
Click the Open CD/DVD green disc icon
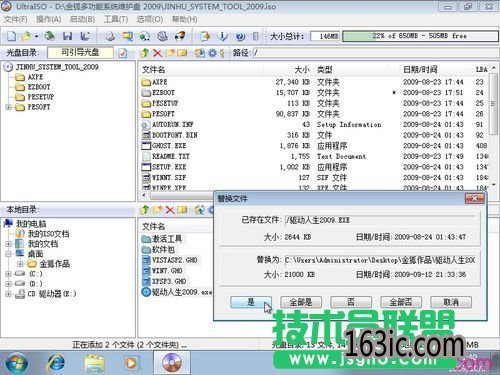click(50, 36)
